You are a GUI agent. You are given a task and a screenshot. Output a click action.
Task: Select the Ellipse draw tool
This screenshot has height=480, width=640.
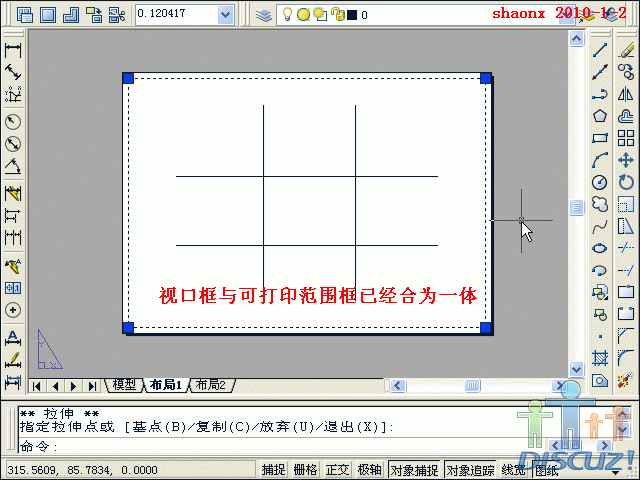click(600, 248)
